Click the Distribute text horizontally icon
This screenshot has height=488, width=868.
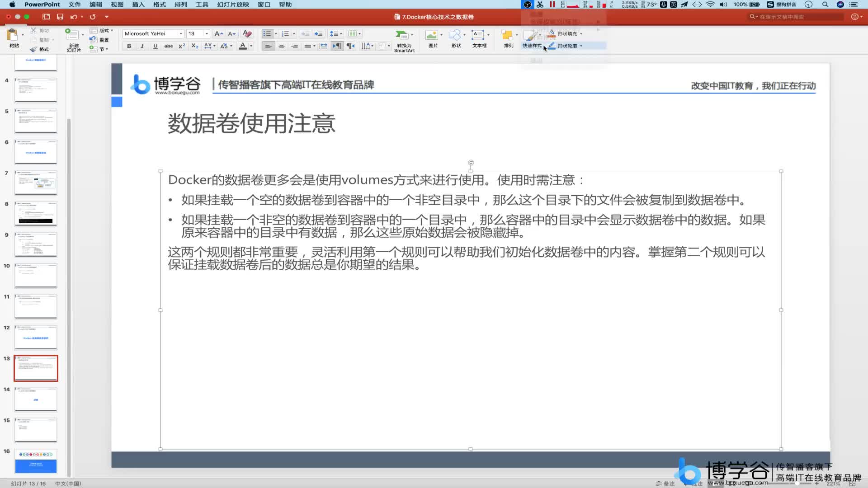324,46
